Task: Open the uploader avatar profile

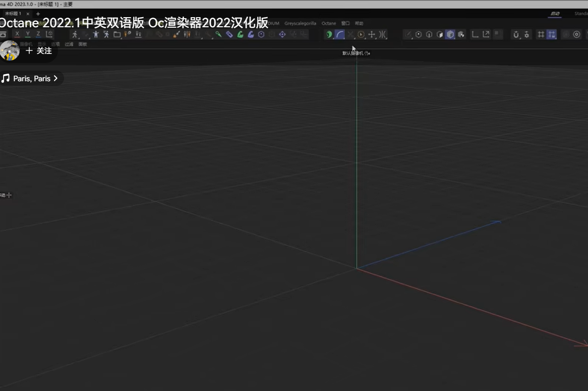Action: pyautogui.click(x=10, y=50)
